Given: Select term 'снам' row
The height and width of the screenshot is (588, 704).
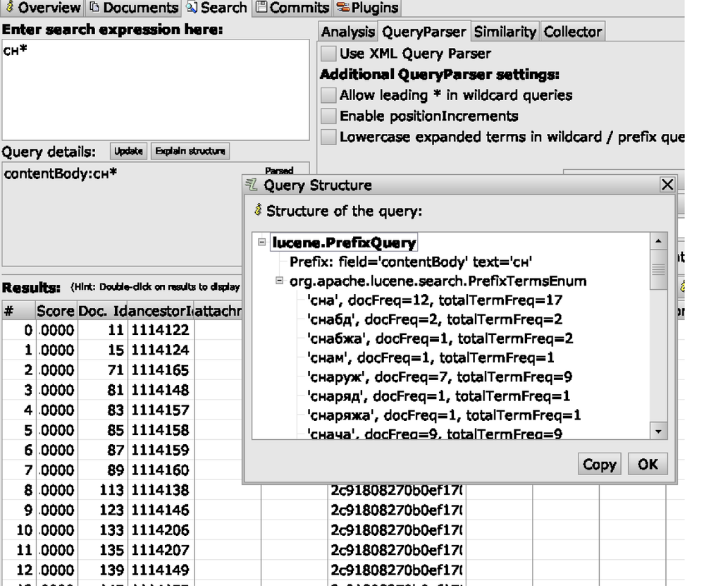Looking at the screenshot, I should click(431, 357).
